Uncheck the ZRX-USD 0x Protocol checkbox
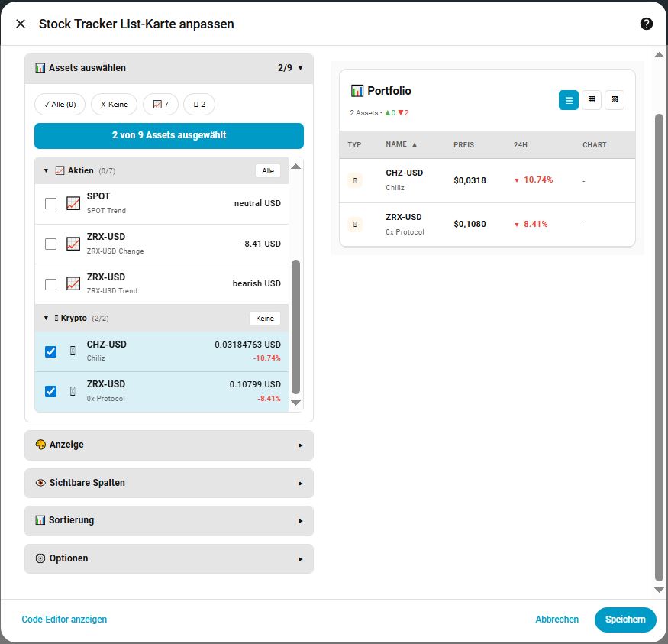This screenshot has width=668, height=644. click(50, 391)
